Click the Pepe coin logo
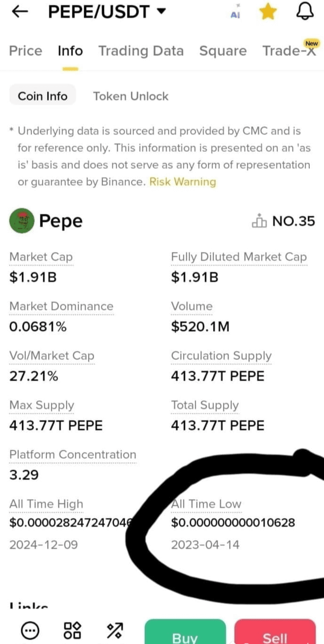Screen dimensions: 324x644 point(22,221)
